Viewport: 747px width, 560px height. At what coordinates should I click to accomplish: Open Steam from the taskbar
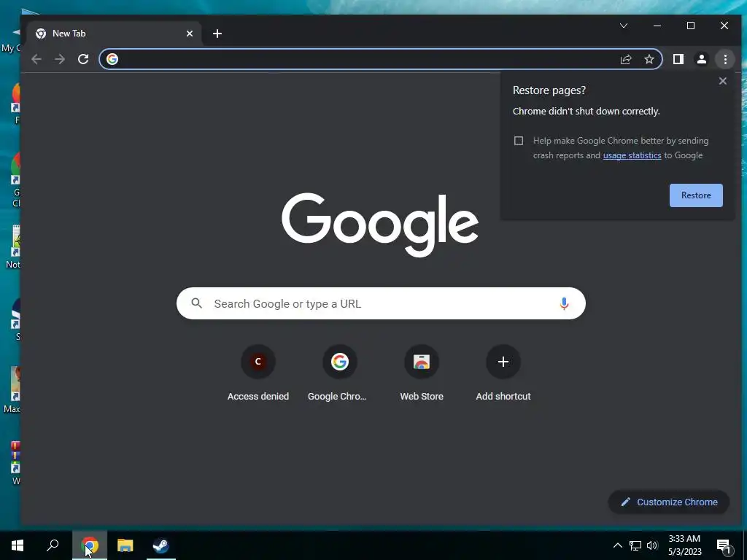click(x=161, y=545)
